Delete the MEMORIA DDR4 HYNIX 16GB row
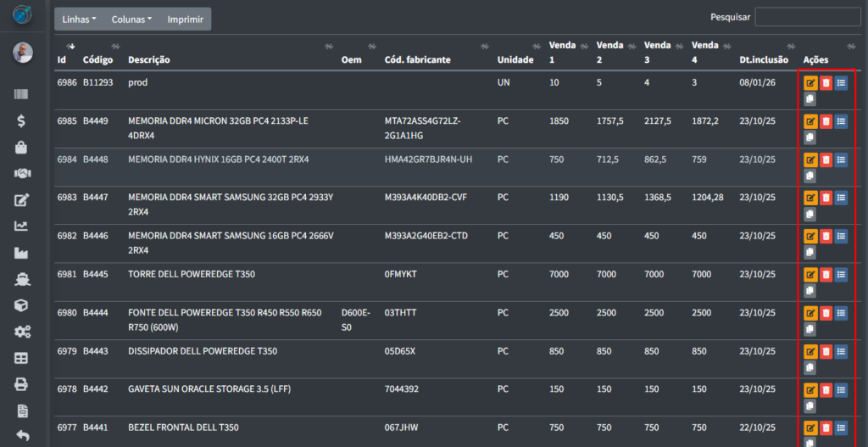Screen dimensions: 868x447 coord(826,159)
